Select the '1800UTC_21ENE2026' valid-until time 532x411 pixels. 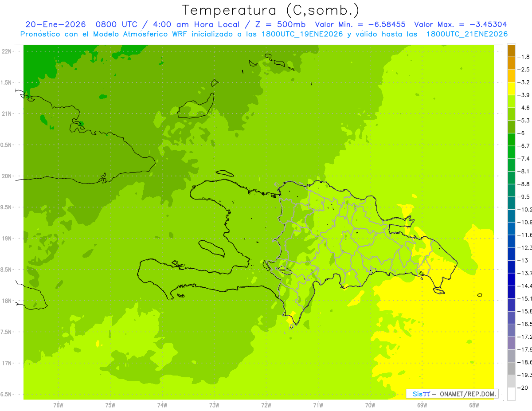click(467, 34)
